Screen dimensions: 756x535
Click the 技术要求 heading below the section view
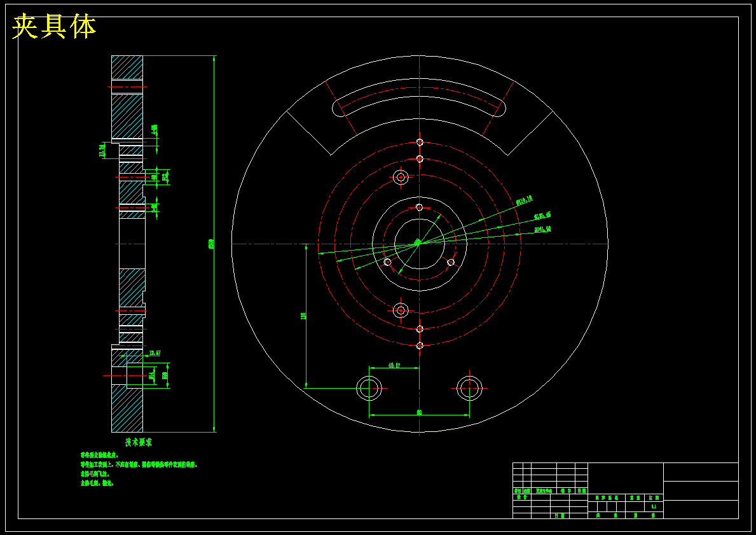pyautogui.click(x=139, y=442)
